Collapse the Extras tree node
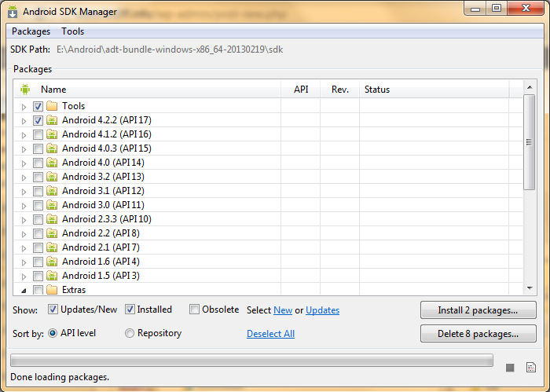Viewport: 550px width, 392px height. 24,291
